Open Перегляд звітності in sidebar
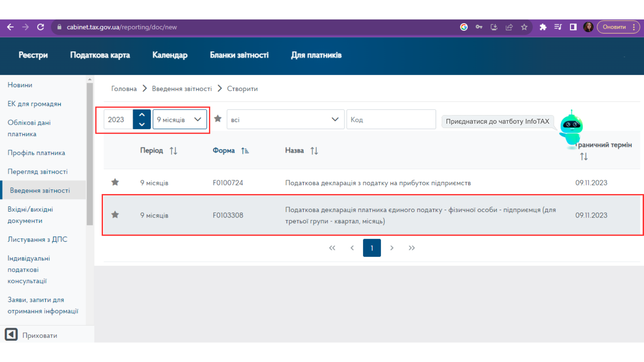Viewport: 644px width, 362px height. pyautogui.click(x=38, y=172)
